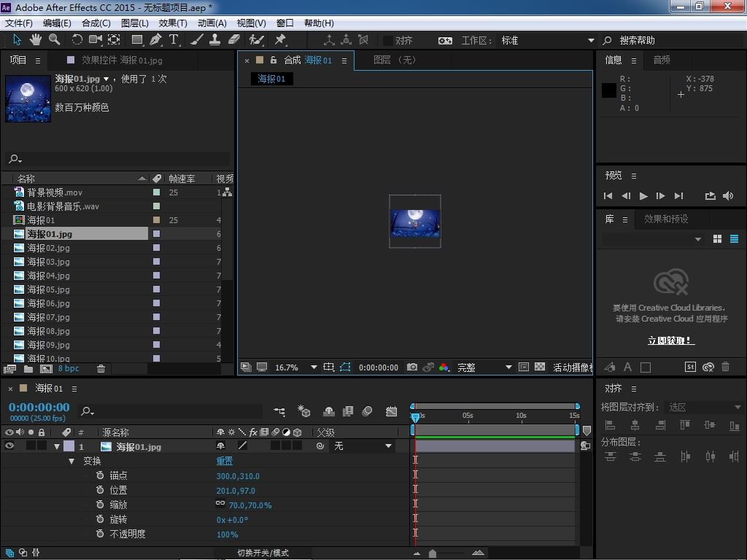The height and width of the screenshot is (560, 747).
Task: Switch to the 音频 panel tab
Action: 662,60
